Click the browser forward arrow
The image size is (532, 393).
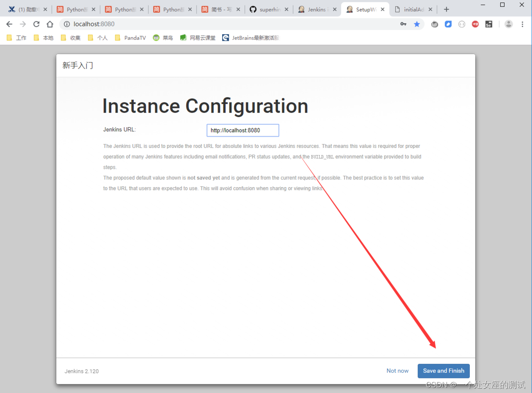click(23, 24)
